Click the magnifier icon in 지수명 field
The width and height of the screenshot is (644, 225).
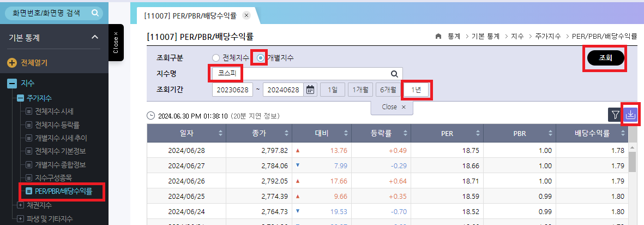coord(394,74)
